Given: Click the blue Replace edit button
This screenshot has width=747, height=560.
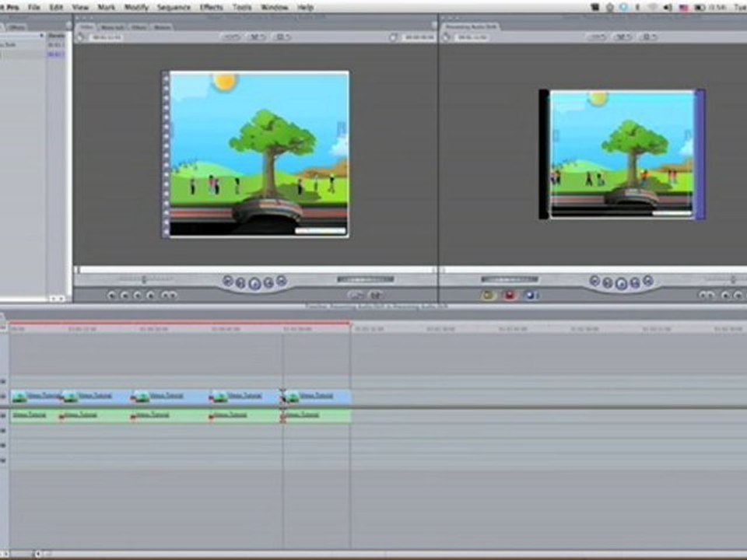Looking at the screenshot, I should coord(531,296).
